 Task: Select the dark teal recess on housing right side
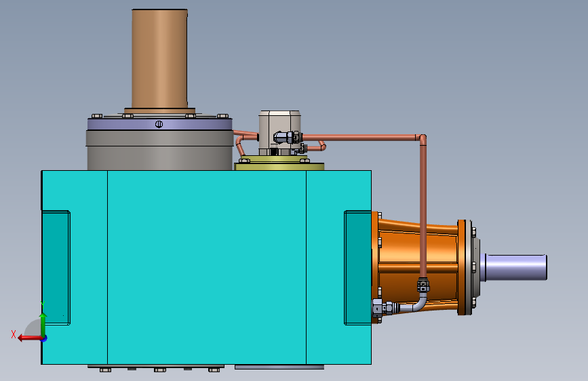click(x=357, y=267)
